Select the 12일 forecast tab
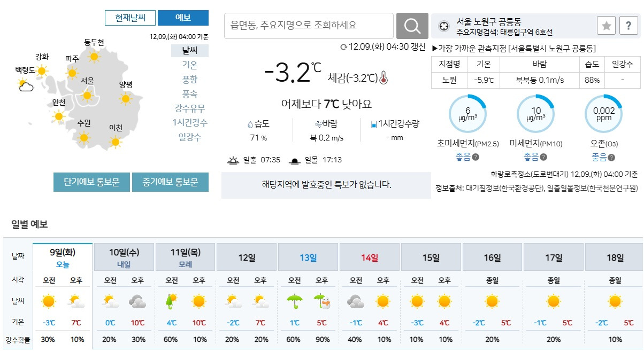The height and width of the screenshot is (352, 644). click(247, 257)
